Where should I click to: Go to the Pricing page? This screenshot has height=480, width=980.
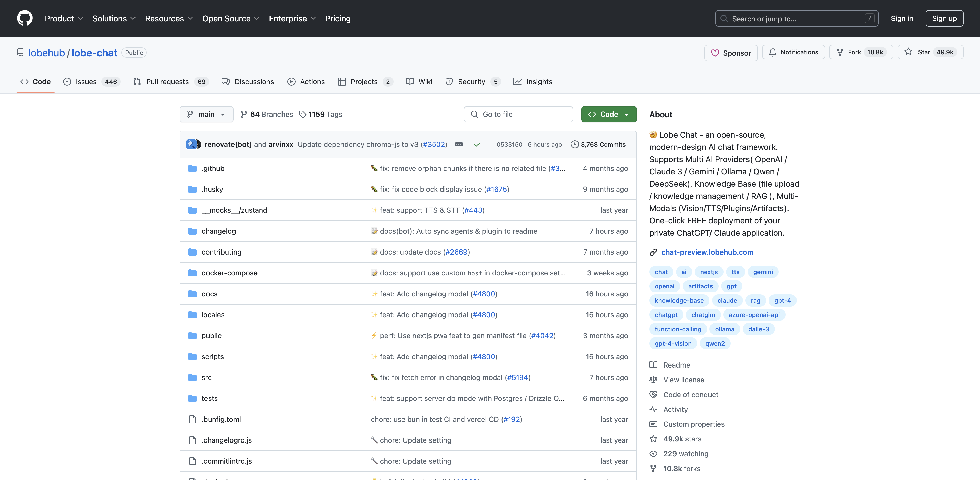click(x=338, y=18)
